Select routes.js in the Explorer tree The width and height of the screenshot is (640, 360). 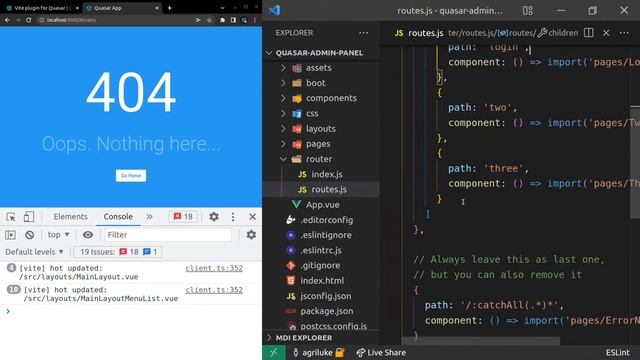pyautogui.click(x=321, y=189)
